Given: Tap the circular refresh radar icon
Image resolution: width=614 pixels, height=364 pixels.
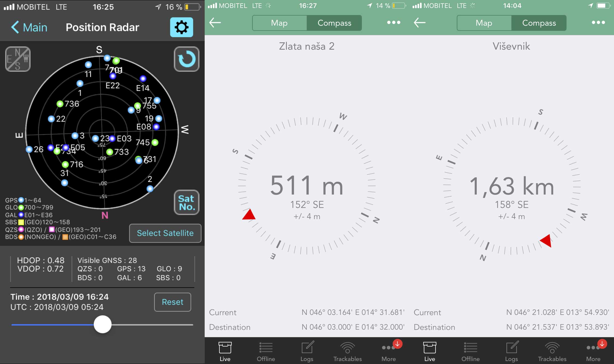Looking at the screenshot, I should pyautogui.click(x=187, y=59).
